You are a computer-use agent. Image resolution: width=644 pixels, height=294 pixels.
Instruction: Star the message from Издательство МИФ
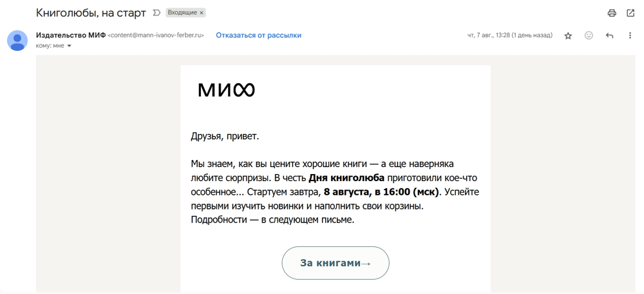(568, 35)
